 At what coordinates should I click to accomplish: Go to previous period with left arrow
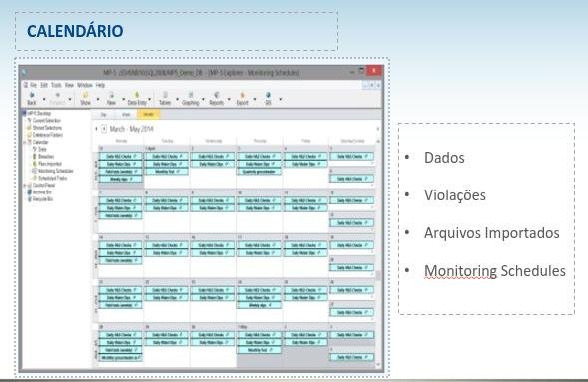pos(97,129)
